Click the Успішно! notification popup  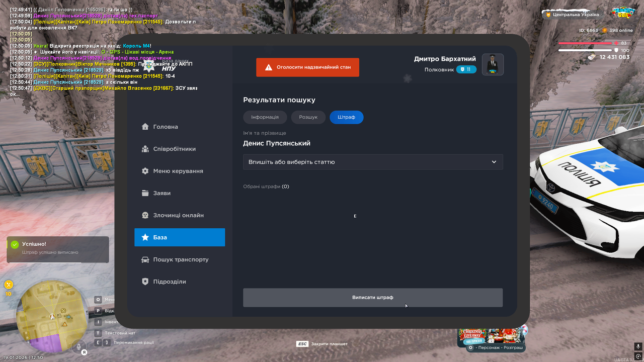click(x=58, y=249)
